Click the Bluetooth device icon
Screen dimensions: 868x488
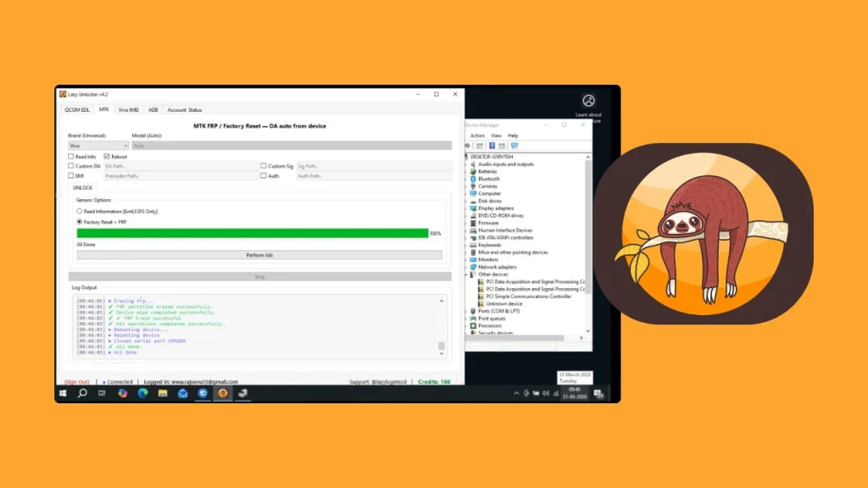[473, 179]
